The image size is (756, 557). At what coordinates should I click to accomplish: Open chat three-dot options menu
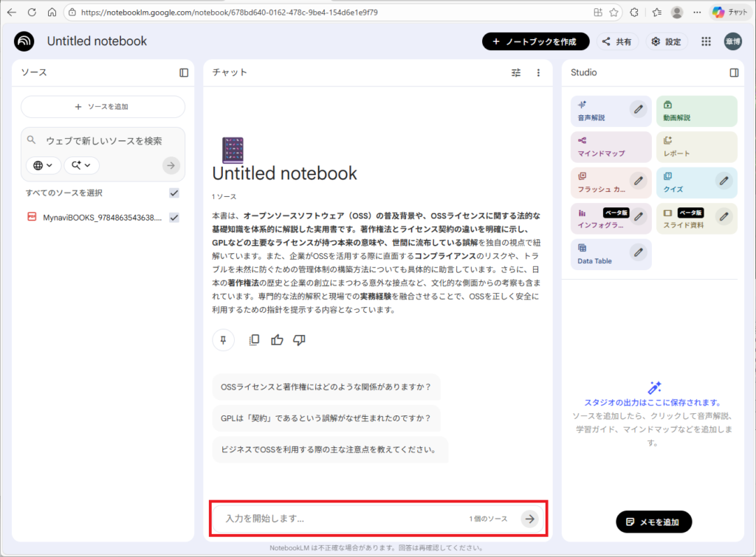pos(538,72)
